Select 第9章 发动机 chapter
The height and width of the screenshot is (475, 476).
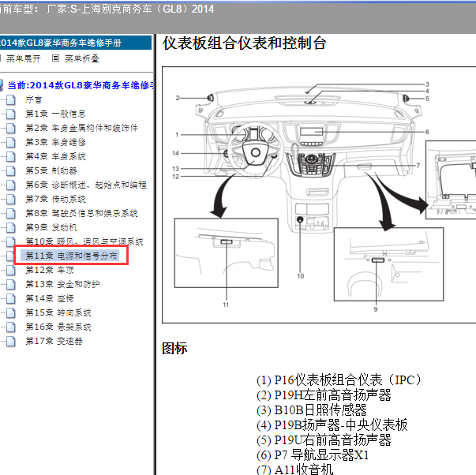(x=51, y=227)
